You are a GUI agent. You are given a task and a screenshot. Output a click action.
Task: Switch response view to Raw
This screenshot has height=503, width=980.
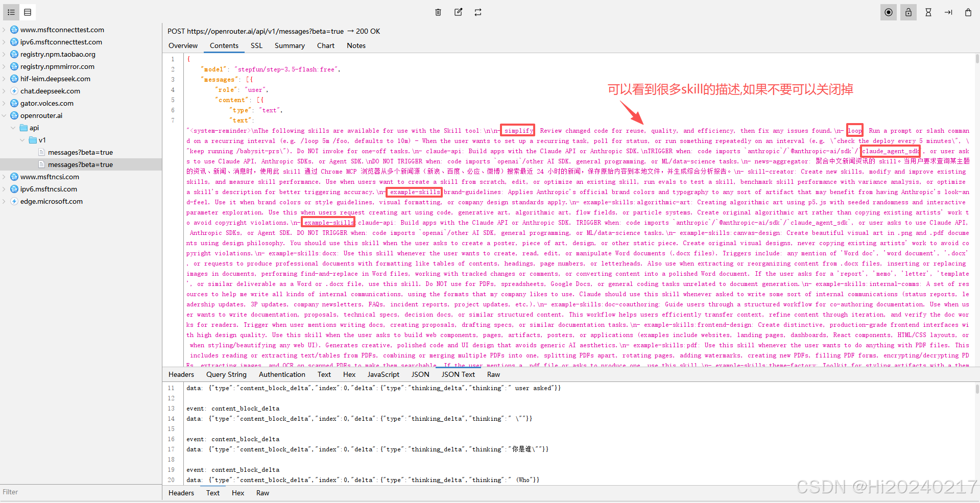[x=262, y=493]
